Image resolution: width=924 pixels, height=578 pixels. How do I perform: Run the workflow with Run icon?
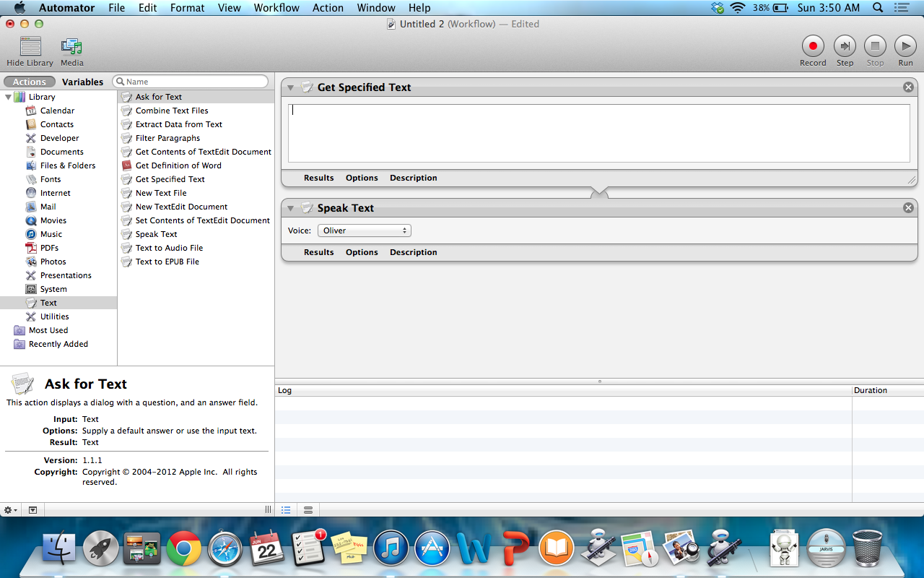[x=905, y=46]
